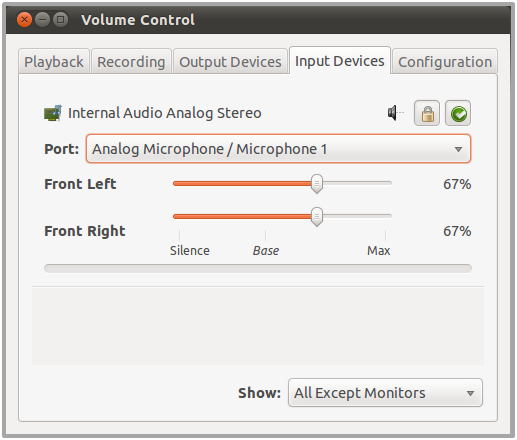
Task: Minimize the Volume Control window
Action: 42,20
